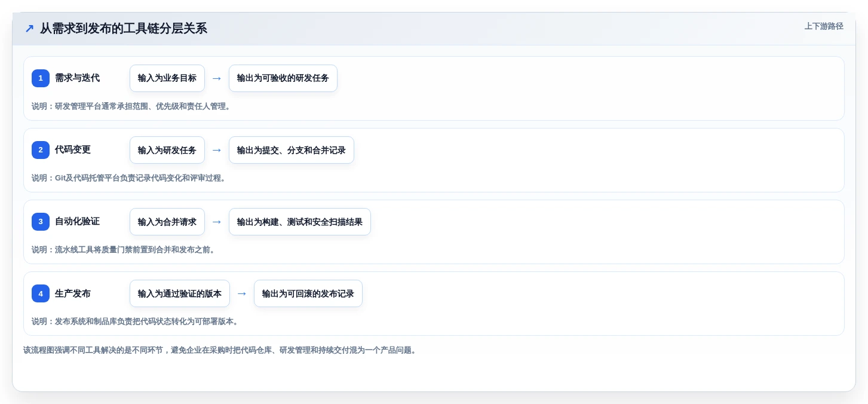Viewport: 868px width, 404px height.
Task: Click the arrow after 输入为合并请求
Action: [x=217, y=222]
